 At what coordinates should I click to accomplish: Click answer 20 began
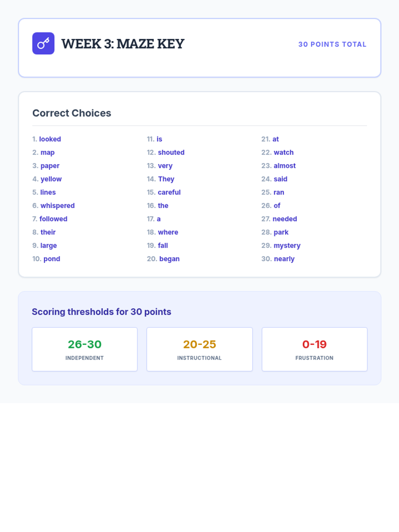(x=163, y=259)
